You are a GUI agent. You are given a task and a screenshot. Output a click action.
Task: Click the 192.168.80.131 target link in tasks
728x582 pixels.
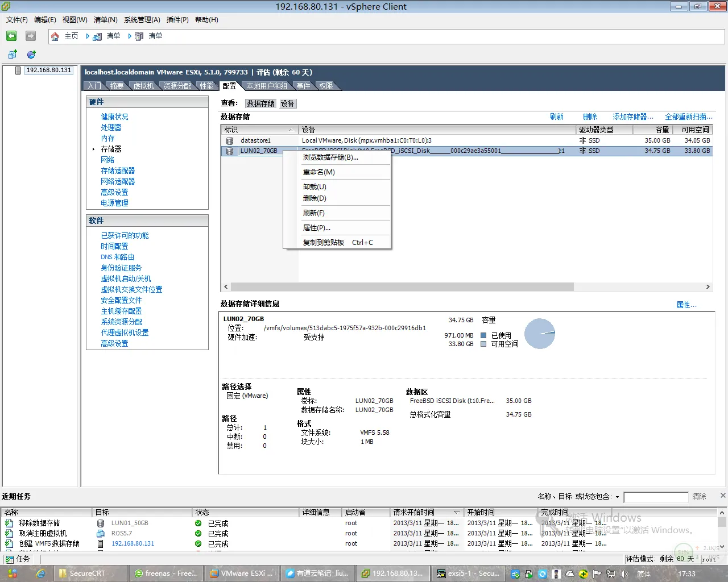click(133, 543)
